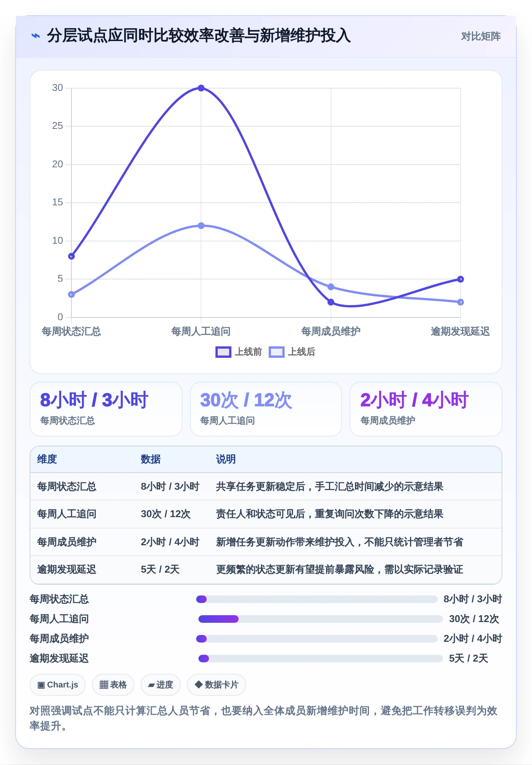Screen dimensions: 532x765
Task: Click the 上线后 legend label
Action: 301,352
